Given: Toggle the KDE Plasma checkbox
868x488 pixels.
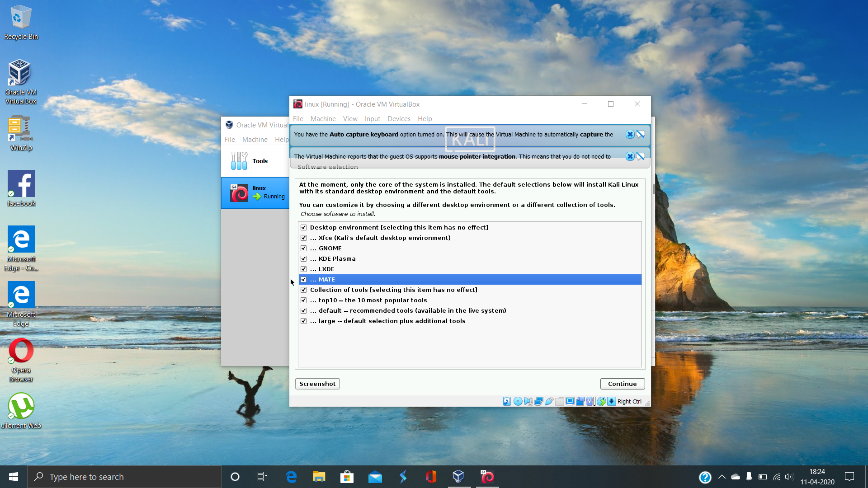Looking at the screenshot, I should (x=303, y=258).
